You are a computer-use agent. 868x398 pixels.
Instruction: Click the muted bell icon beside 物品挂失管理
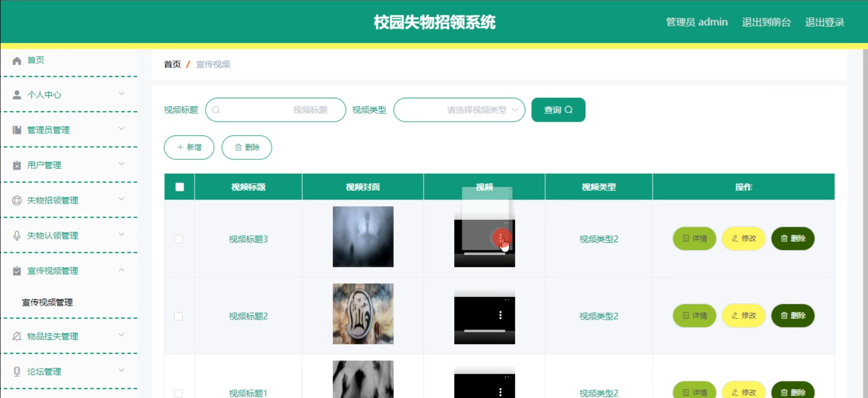click(x=17, y=336)
